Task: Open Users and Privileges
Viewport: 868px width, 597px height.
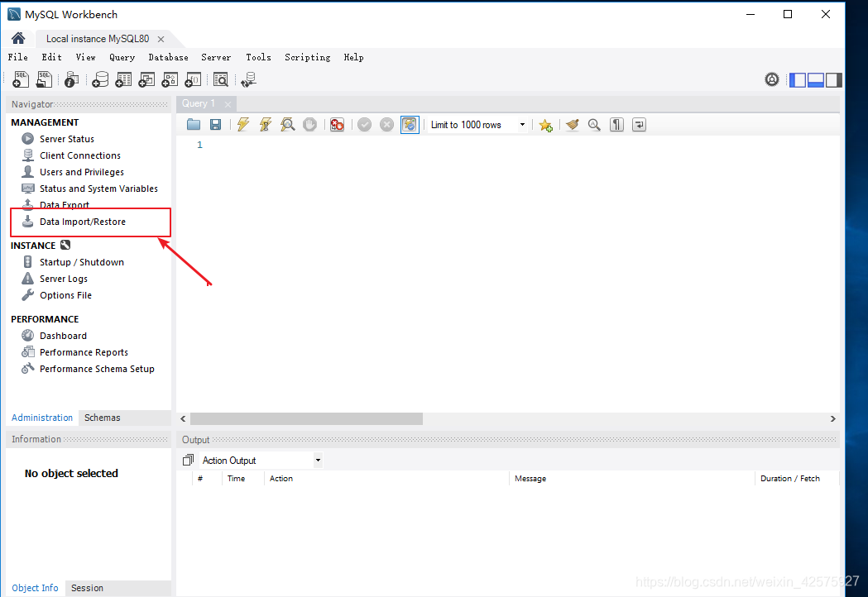Action: tap(82, 172)
